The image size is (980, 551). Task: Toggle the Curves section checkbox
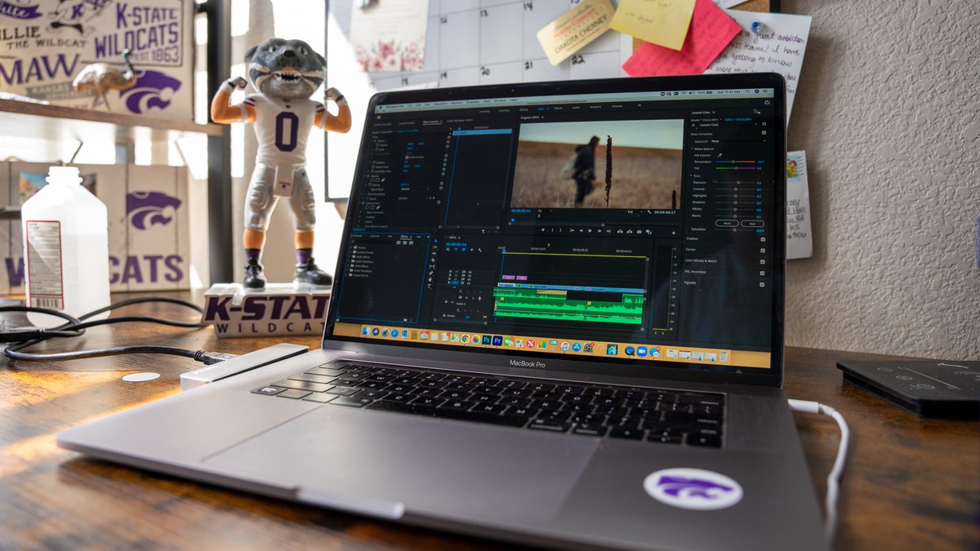[x=763, y=251]
